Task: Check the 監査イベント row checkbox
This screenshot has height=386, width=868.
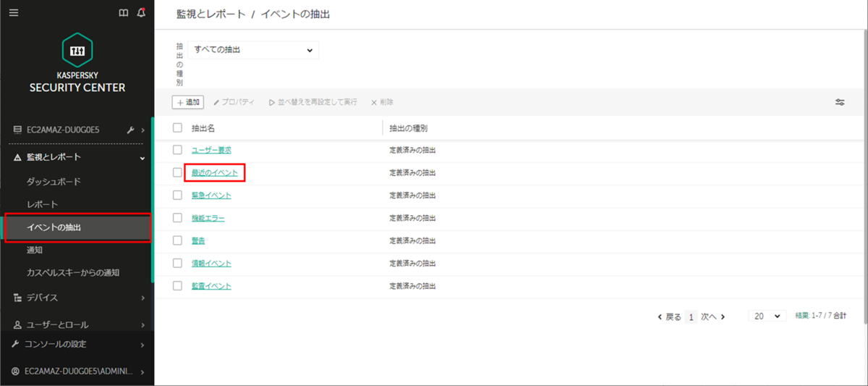Action: (x=177, y=286)
